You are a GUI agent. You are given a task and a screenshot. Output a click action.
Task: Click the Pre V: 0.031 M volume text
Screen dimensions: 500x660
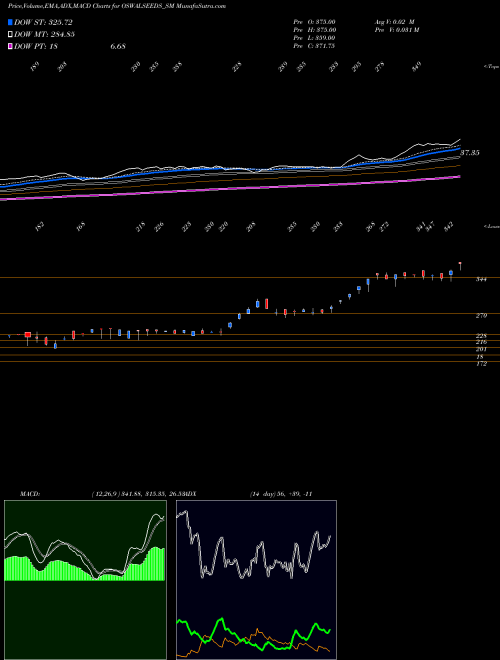[397, 30]
